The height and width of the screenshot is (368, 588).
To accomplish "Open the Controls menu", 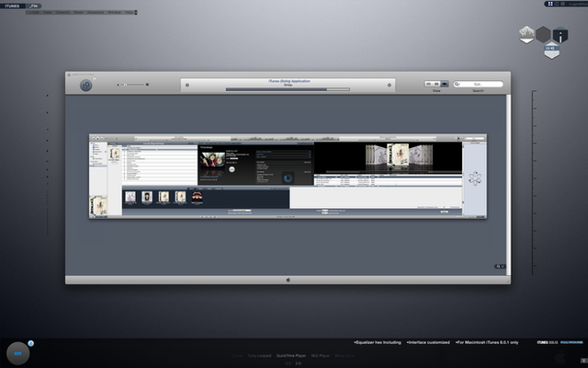I will tap(62, 12).
